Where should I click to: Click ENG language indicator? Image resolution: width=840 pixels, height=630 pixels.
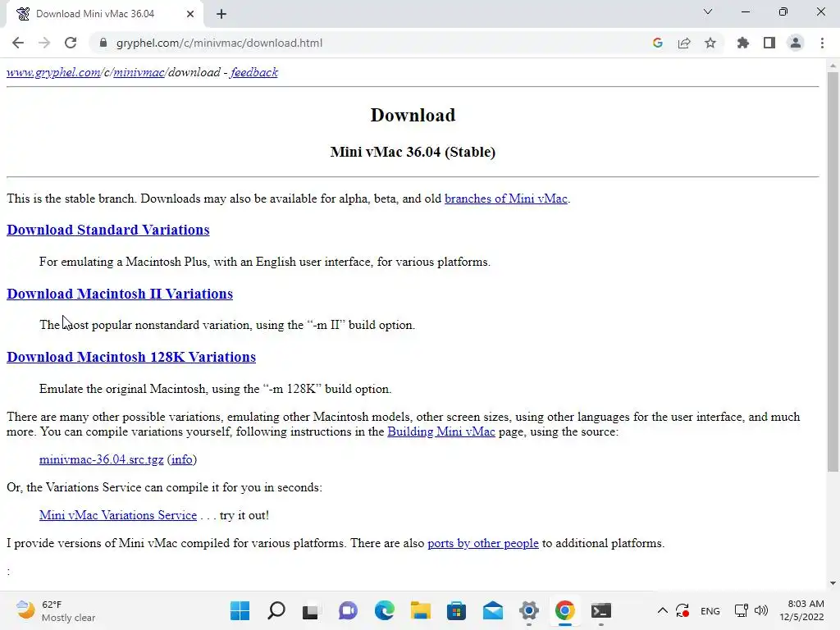click(x=710, y=611)
